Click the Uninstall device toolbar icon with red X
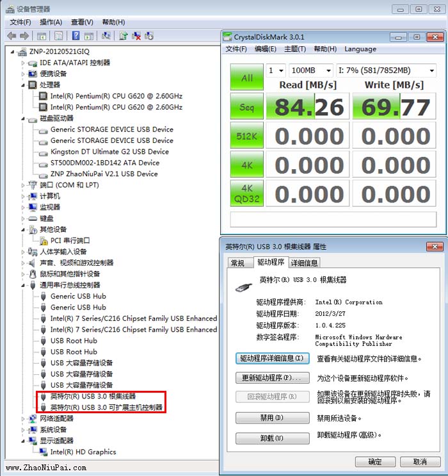This screenshot has height=476, width=448. (x=136, y=36)
